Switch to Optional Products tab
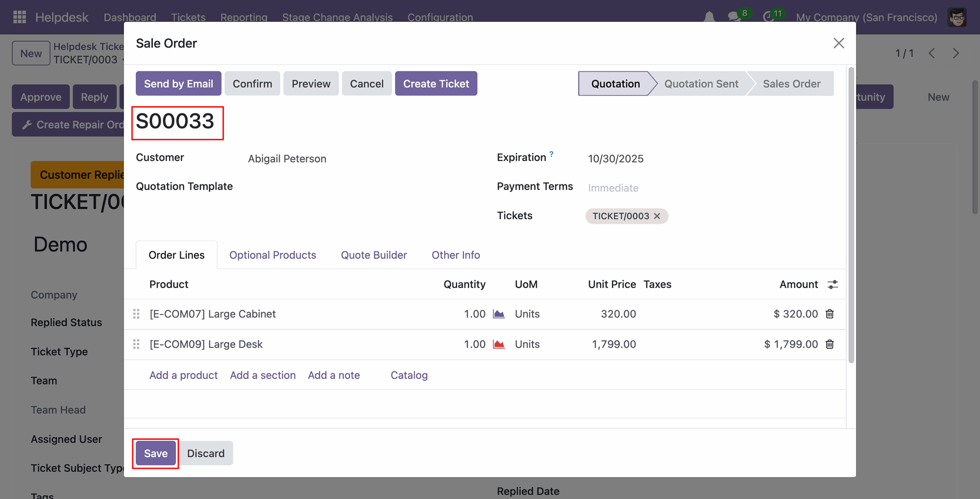The image size is (980, 499). click(273, 255)
